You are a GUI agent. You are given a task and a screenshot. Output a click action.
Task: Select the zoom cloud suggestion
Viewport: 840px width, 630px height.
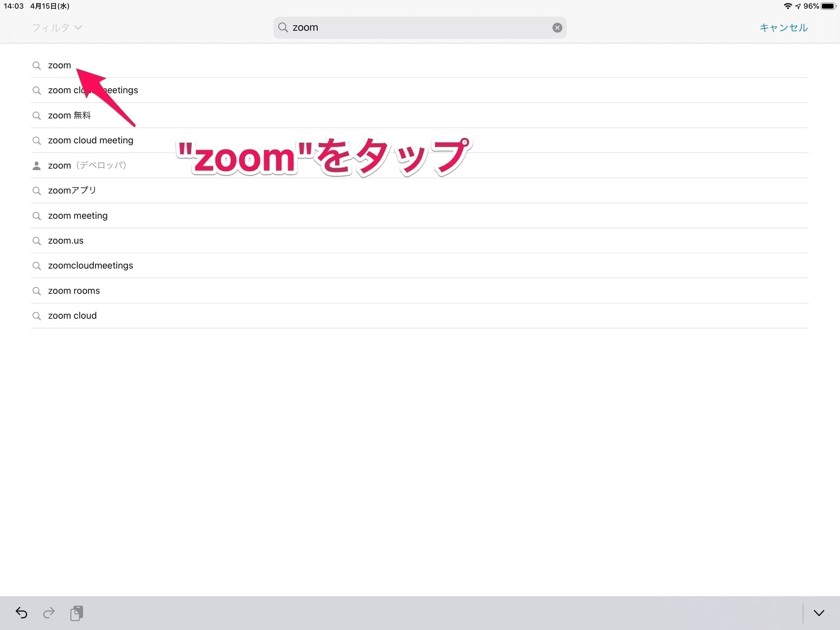coord(72,315)
